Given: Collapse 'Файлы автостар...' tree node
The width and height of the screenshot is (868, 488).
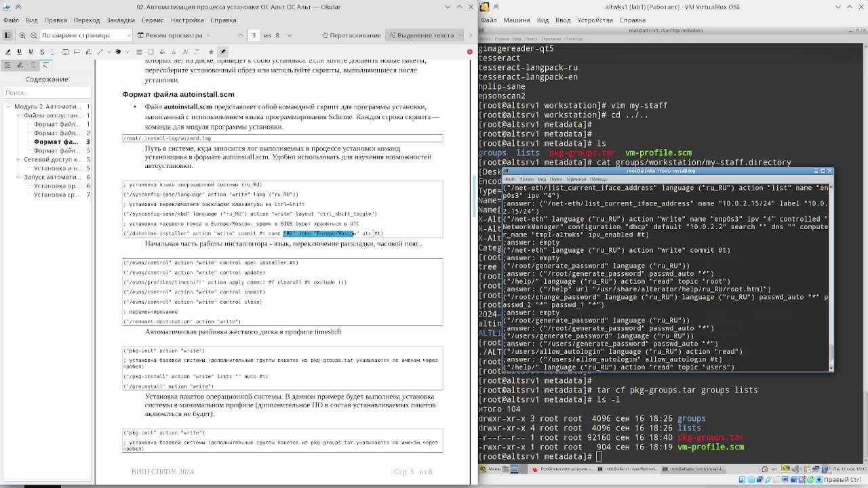Looking at the screenshot, I should 18,115.
